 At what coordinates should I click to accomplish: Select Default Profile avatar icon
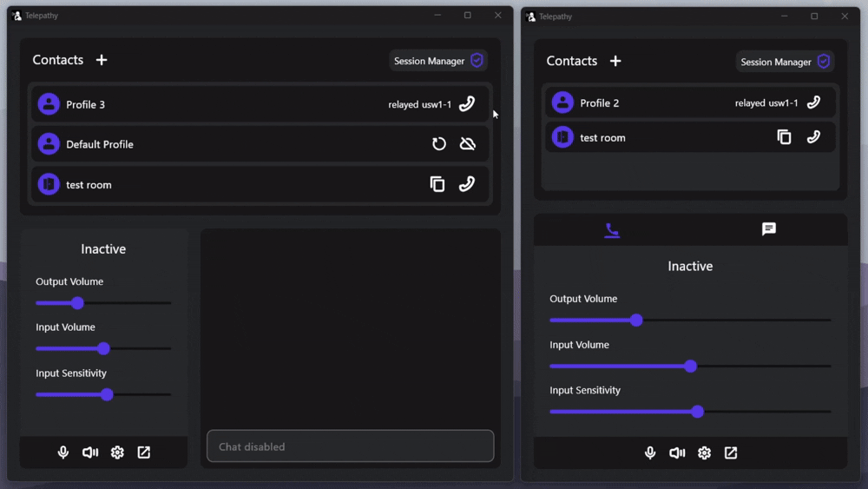tap(49, 144)
